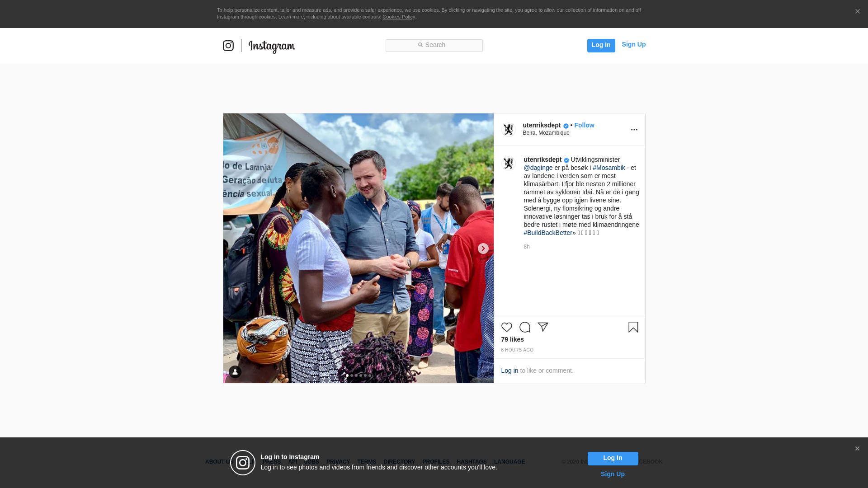Open utenriksdept profile avatar in header

click(509, 130)
